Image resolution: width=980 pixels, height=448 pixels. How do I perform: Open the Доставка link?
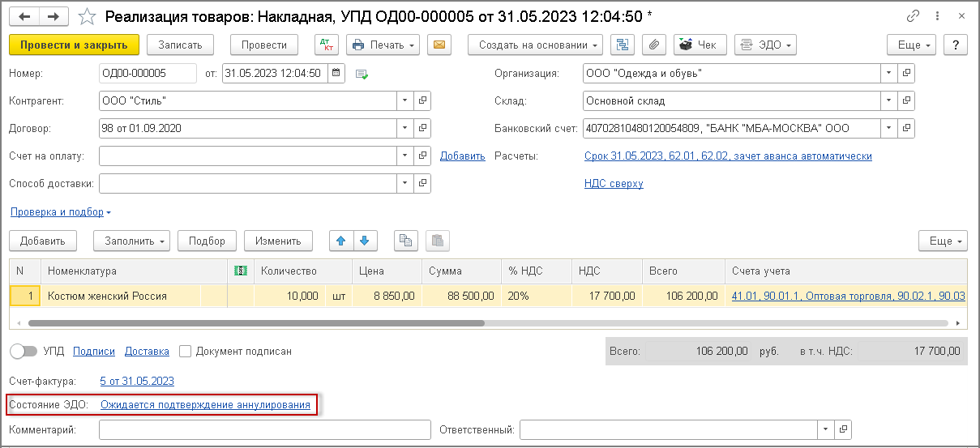coord(148,352)
